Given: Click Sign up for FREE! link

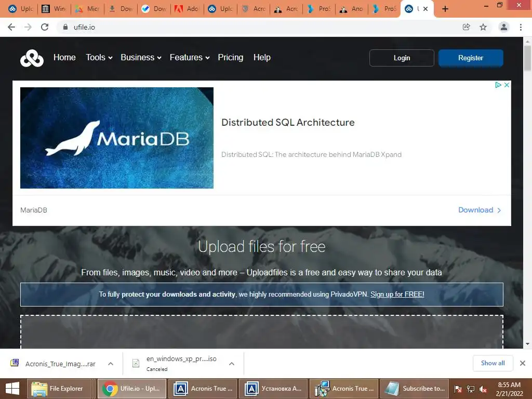Looking at the screenshot, I should click(x=397, y=294).
